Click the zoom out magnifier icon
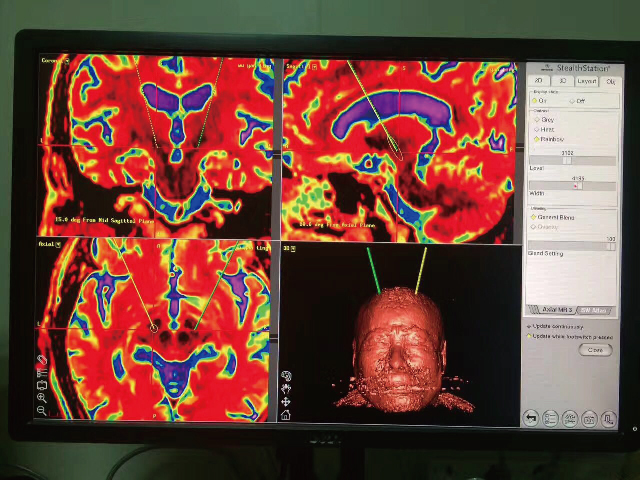 [42, 410]
